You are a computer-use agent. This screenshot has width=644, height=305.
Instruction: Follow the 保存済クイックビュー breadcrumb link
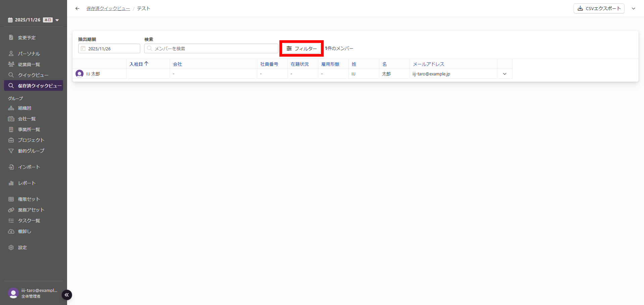(108, 8)
